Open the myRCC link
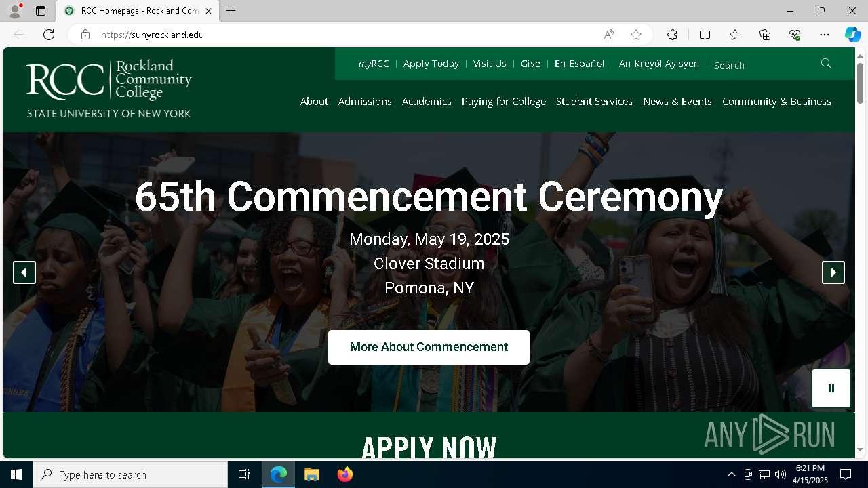This screenshot has height=488, width=868. (x=374, y=64)
